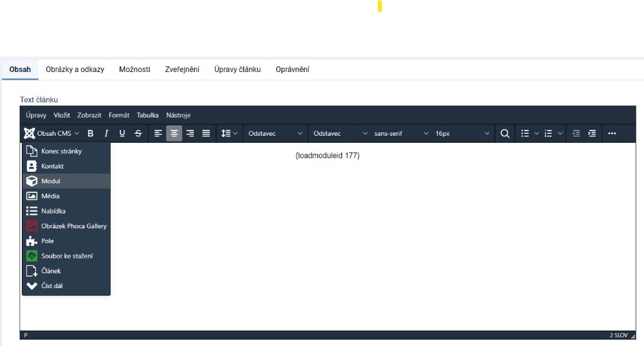This screenshot has height=346, width=644.
Task: Toggle Strikethrough formatting
Action: click(x=138, y=134)
